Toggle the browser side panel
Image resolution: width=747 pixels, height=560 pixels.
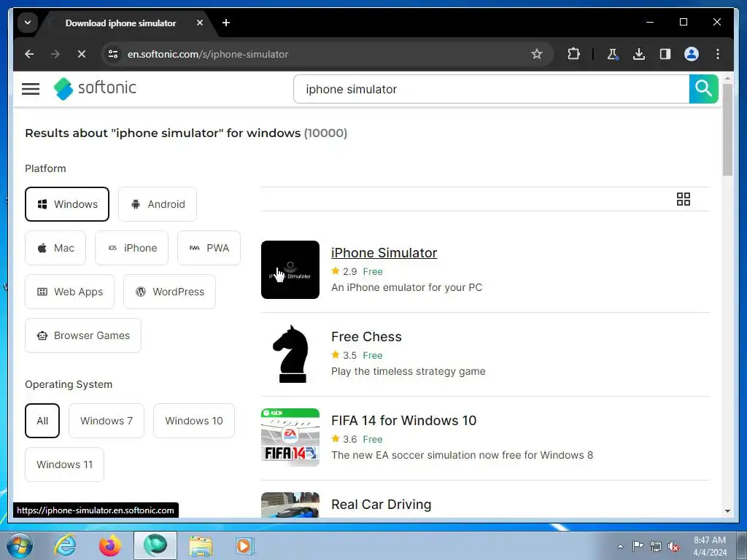point(665,54)
